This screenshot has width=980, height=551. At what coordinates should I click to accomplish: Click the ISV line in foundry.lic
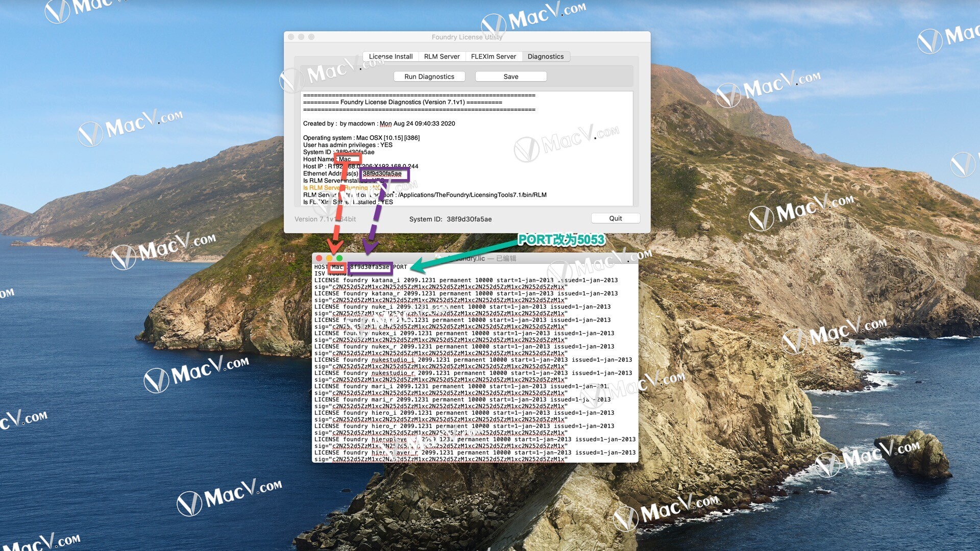pos(333,273)
